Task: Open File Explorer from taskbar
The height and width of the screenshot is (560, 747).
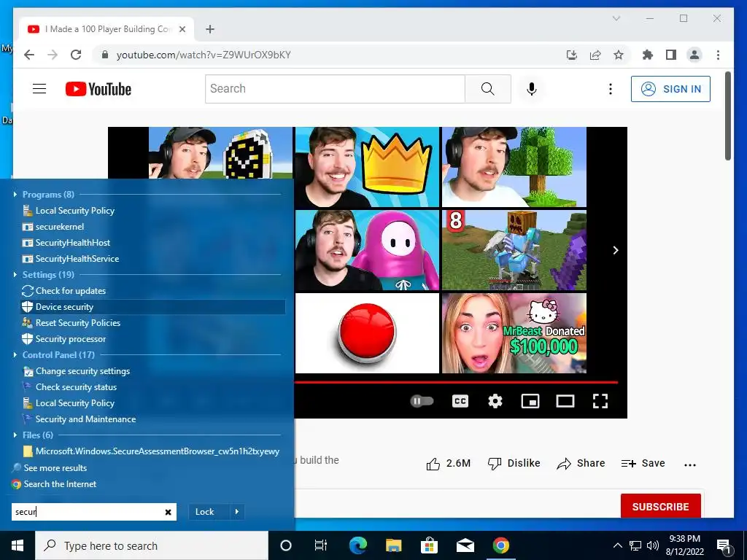Action: [x=393, y=545]
